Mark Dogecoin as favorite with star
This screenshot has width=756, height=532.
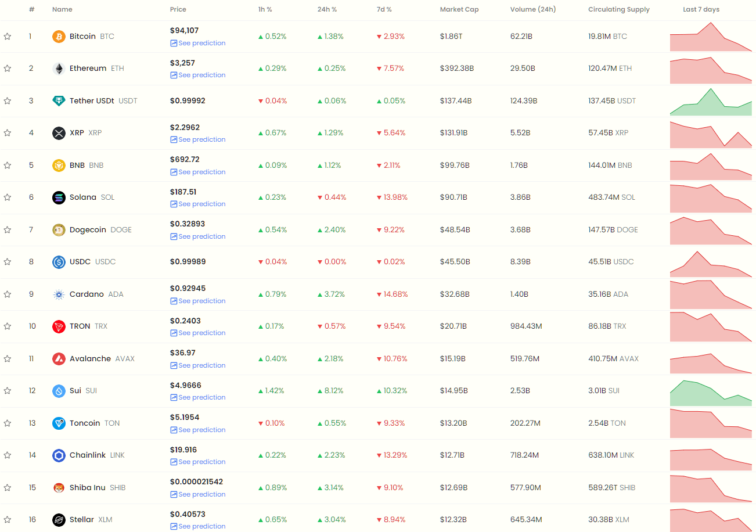tap(8, 230)
